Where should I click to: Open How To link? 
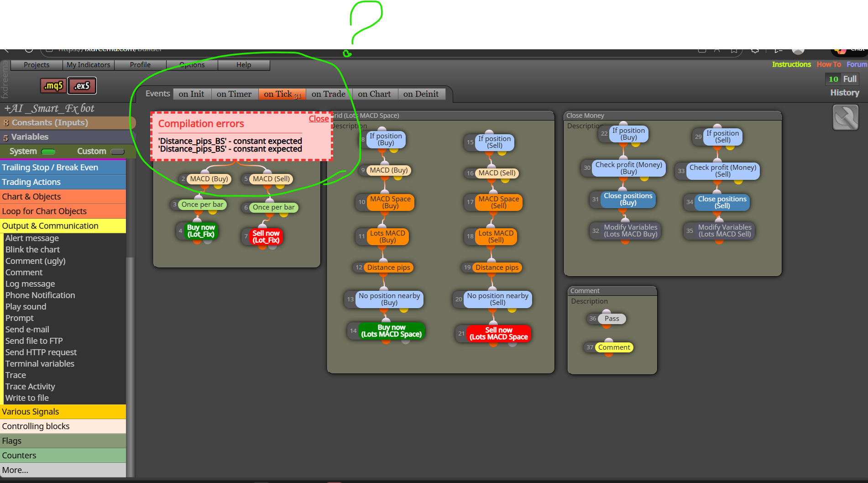pyautogui.click(x=829, y=64)
